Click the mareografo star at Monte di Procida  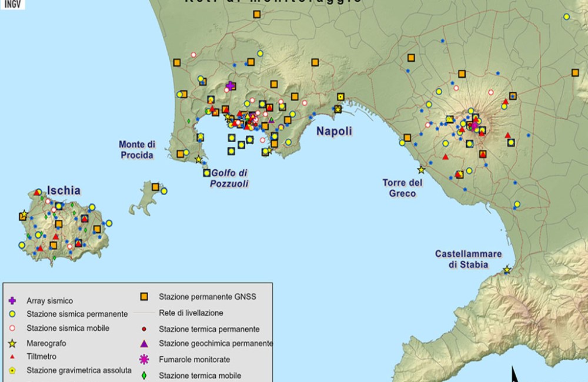point(198,159)
